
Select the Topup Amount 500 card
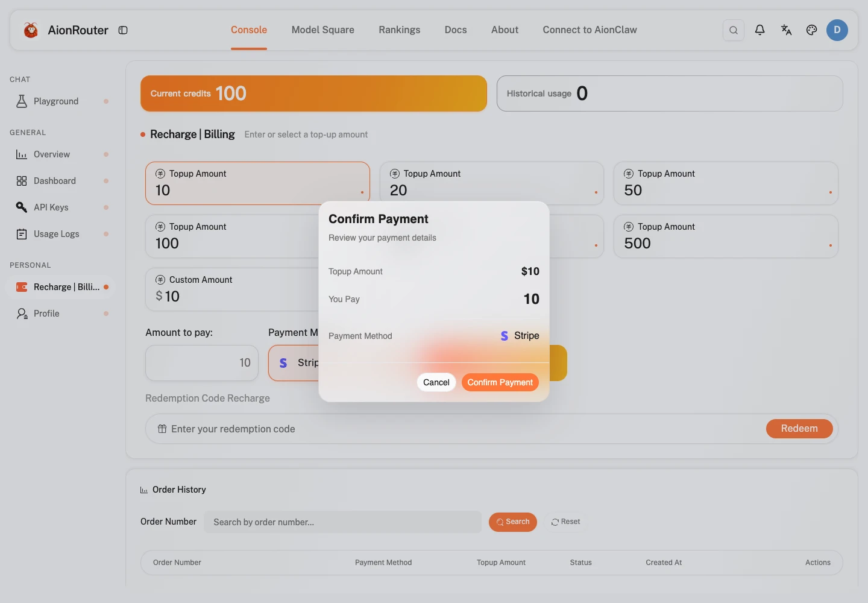tap(726, 236)
